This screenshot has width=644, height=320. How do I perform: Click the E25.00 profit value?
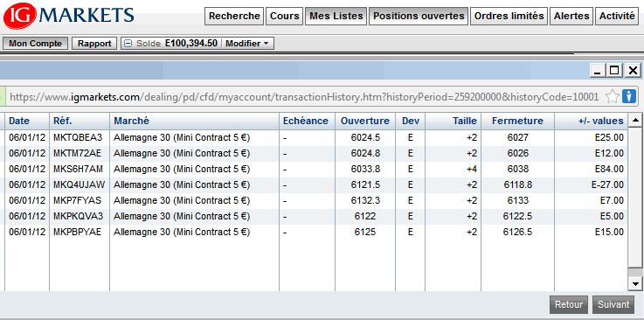[609, 137]
